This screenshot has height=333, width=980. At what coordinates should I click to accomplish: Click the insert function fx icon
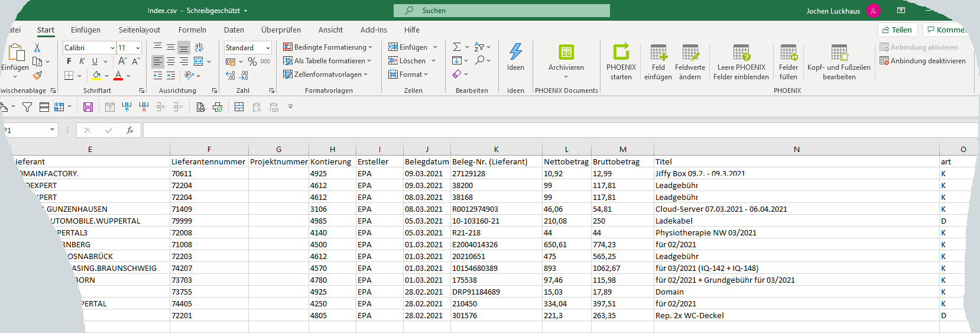[x=130, y=130]
